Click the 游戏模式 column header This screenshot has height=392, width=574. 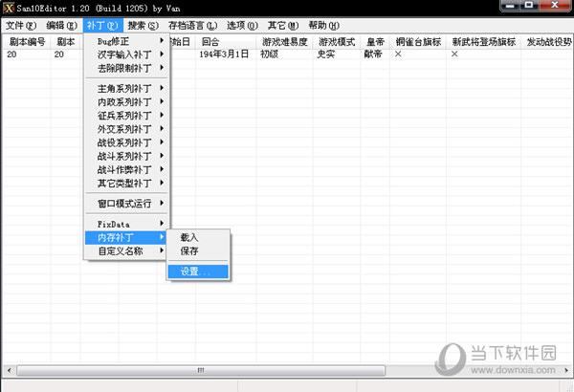pos(337,42)
